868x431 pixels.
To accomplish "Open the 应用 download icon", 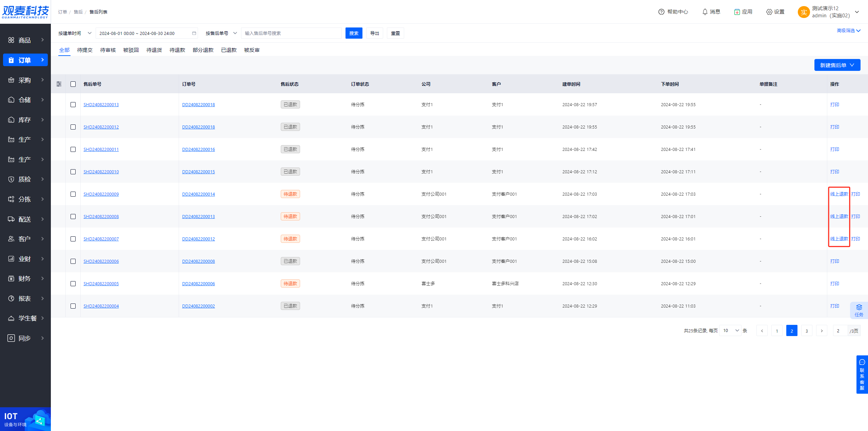I will tap(737, 12).
